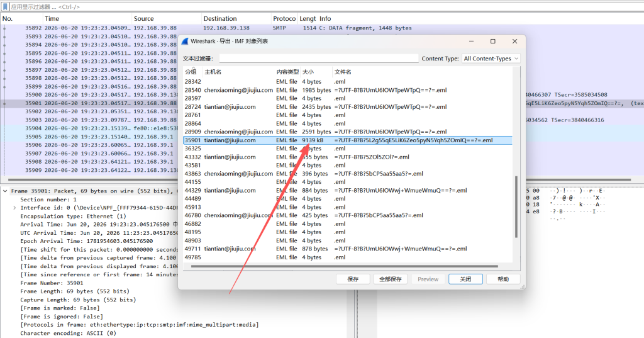Viewport: 644px width, 338px height.
Task: Expand the Interface id tree node
Action: tap(14, 208)
